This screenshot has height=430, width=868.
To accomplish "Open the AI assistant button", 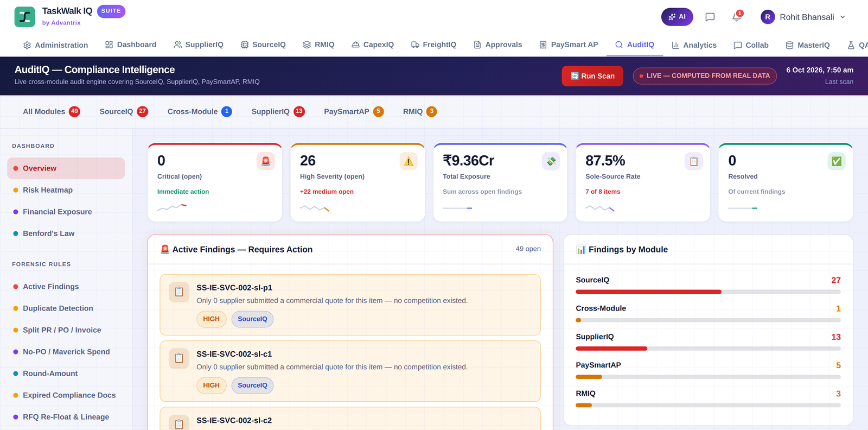I will point(677,17).
